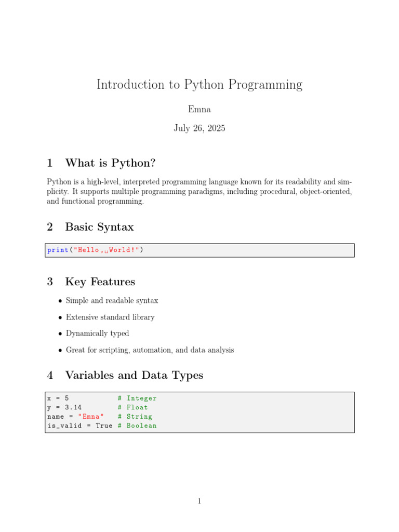Click the heading 'Basic Syntax'
Viewport: 399px width, 532px height.
point(99,227)
